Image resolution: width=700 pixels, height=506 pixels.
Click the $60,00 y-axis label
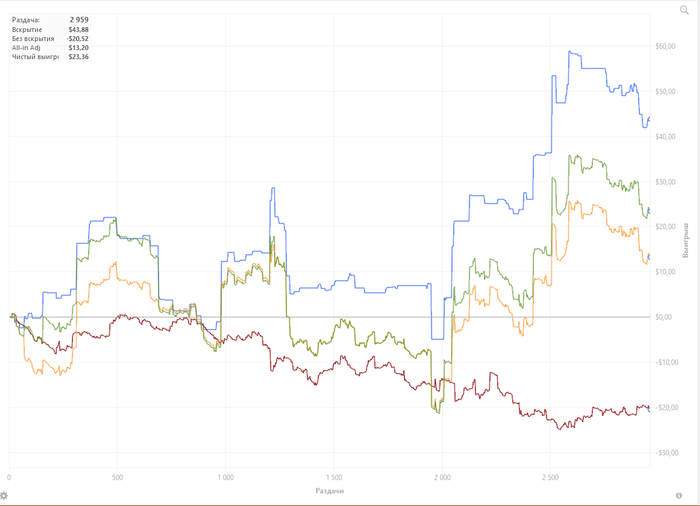click(665, 47)
